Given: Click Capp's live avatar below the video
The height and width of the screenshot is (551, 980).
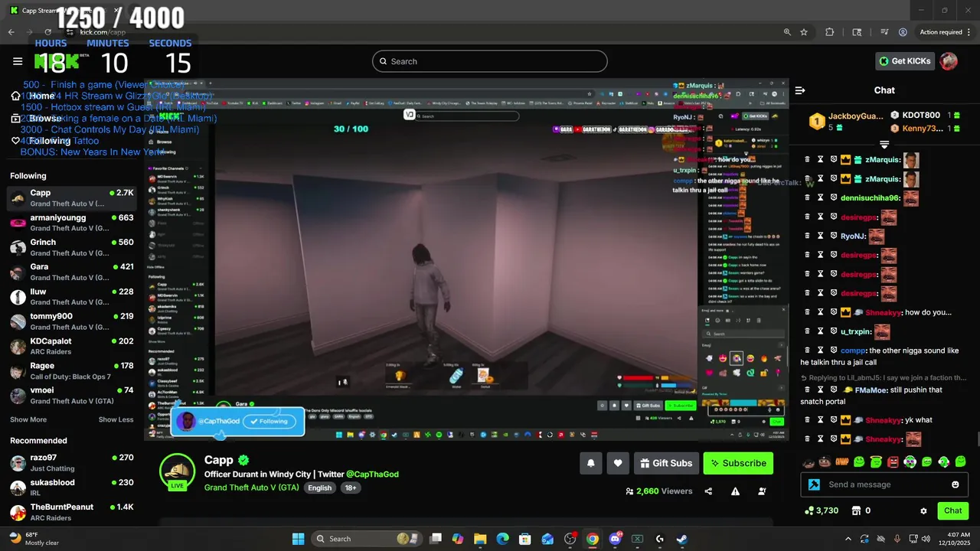Looking at the screenshot, I should pos(177,471).
